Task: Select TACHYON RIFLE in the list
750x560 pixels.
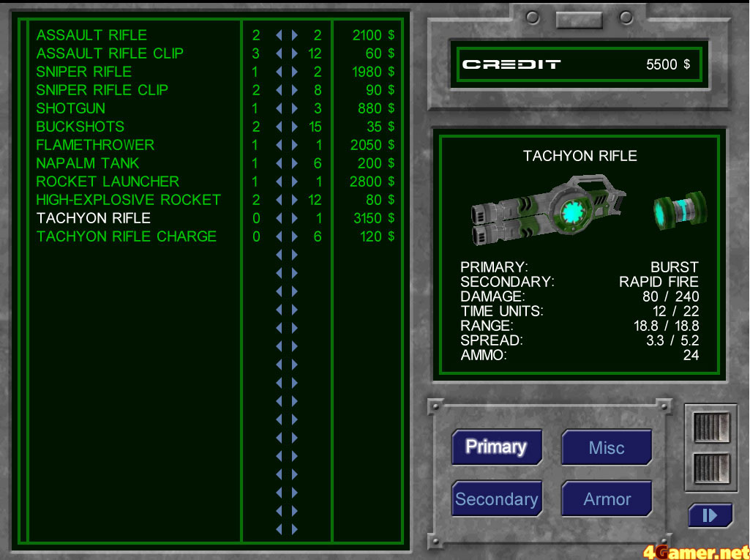Action: [x=93, y=218]
